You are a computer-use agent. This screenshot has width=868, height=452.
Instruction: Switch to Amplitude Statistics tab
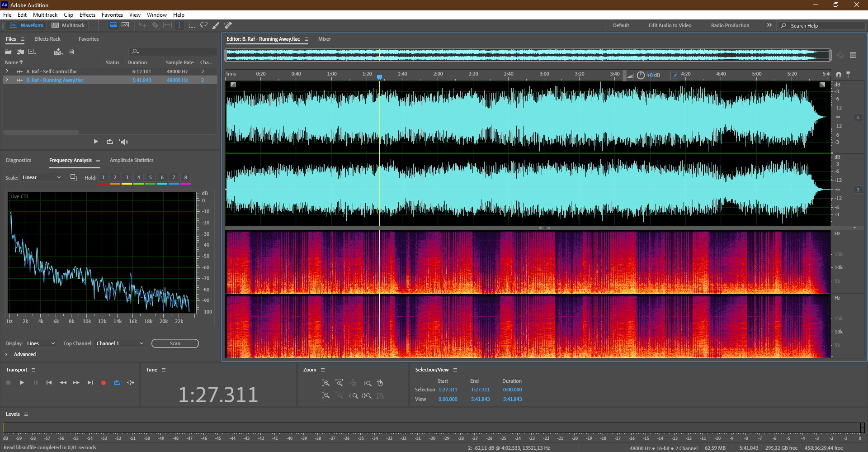pyautogui.click(x=132, y=160)
